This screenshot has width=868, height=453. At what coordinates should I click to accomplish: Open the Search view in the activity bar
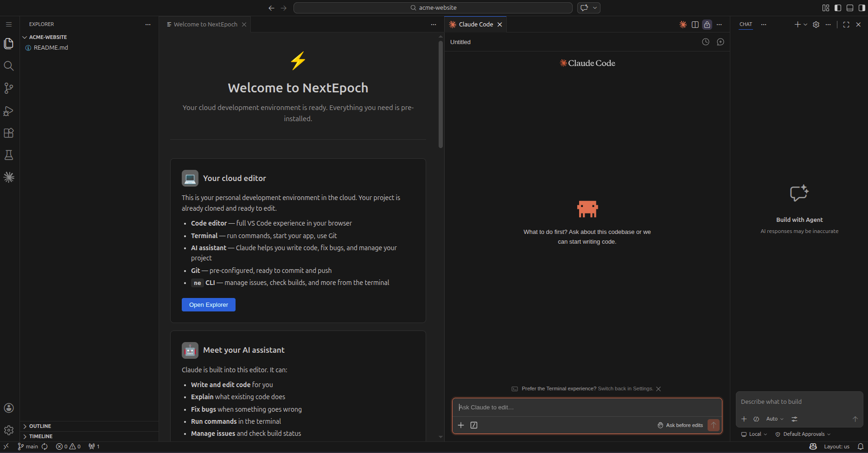tap(9, 66)
